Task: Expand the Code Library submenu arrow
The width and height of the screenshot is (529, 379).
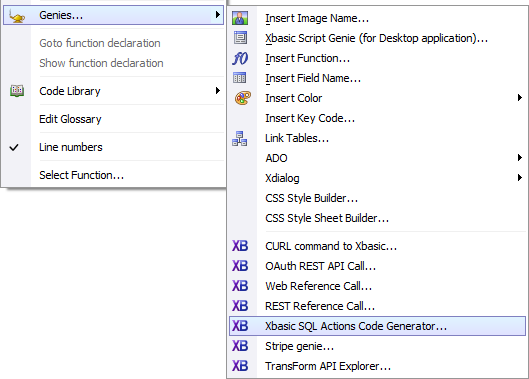Action: click(x=218, y=90)
